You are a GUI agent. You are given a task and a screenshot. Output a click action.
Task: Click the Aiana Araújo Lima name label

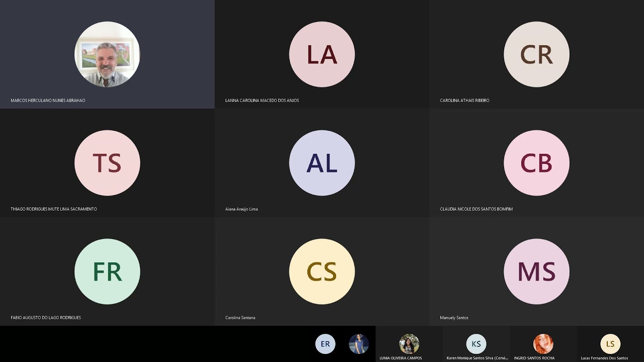pos(242,209)
